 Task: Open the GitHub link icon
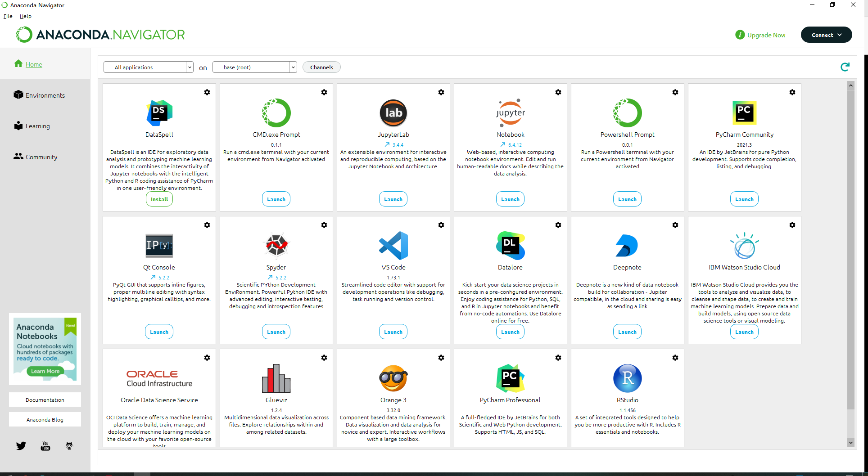pyautogui.click(x=69, y=446)
